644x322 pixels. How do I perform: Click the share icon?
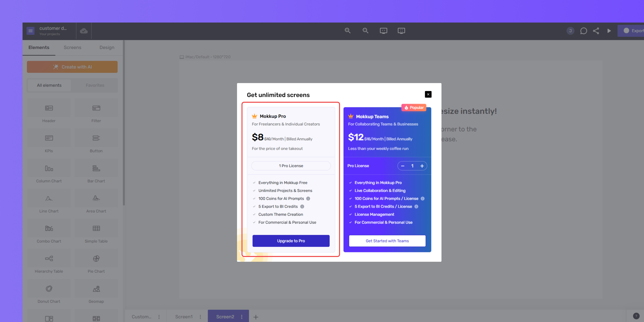tap(596, 31)
